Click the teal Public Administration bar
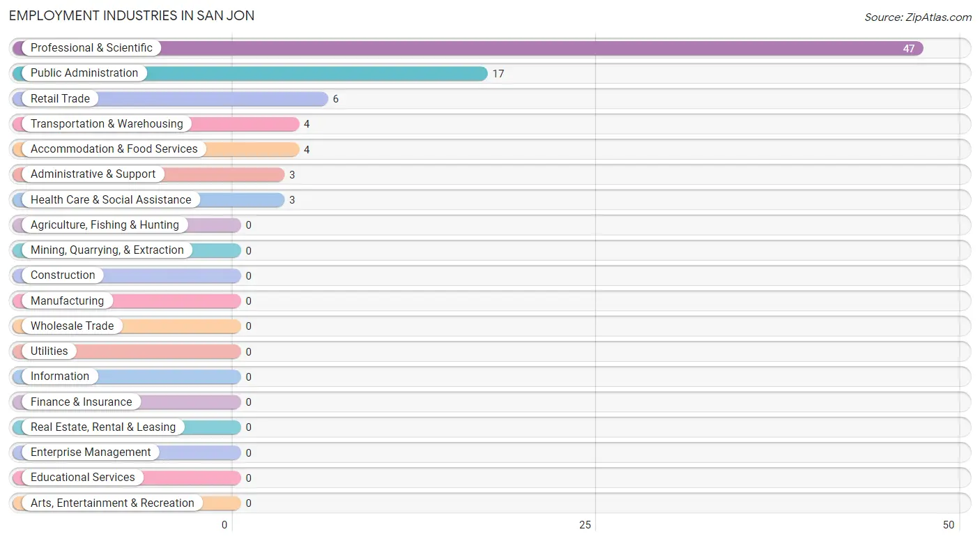The width and height of the screenshot is (980, 541). pyautogui.click(x=250, y=73)
